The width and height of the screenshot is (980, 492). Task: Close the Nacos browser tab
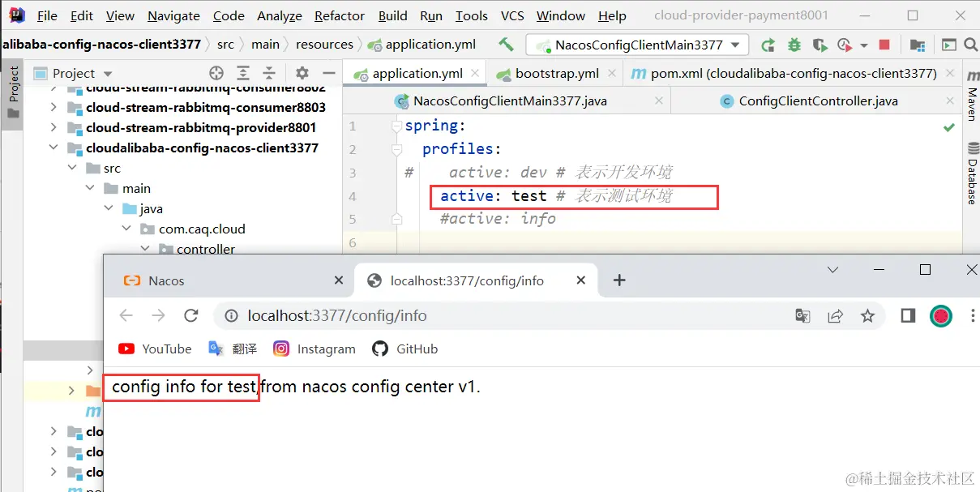pyautogui.click(x=339, y=280)
